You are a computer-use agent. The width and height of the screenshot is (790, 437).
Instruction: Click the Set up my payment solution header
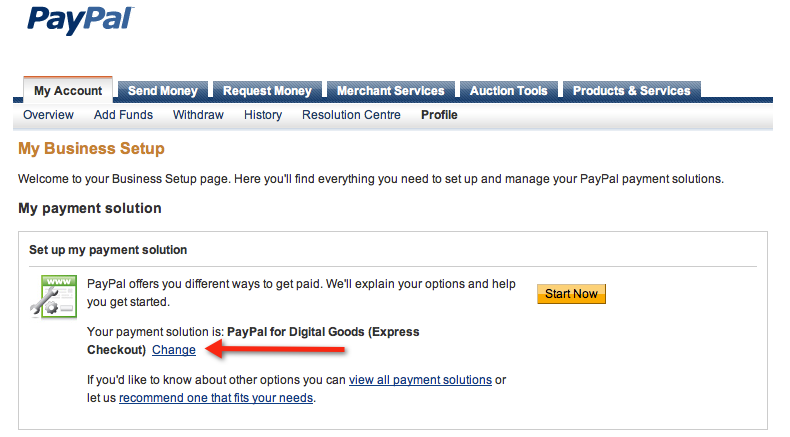108,249
